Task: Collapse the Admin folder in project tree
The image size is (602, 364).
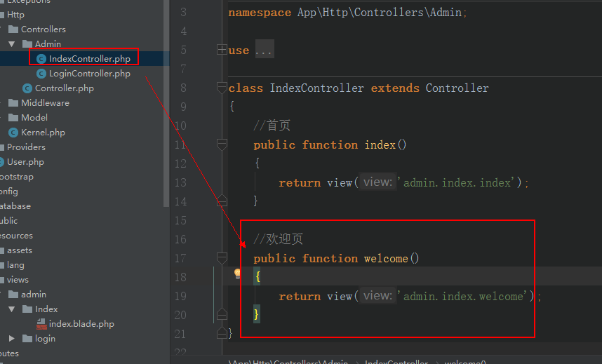Action: (12, 44)
